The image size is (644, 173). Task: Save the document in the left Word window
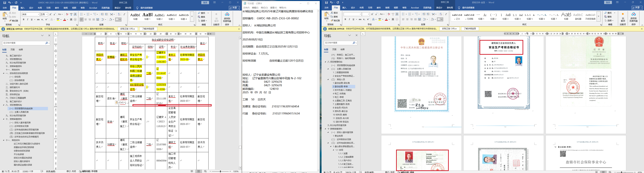click(5, 3)
